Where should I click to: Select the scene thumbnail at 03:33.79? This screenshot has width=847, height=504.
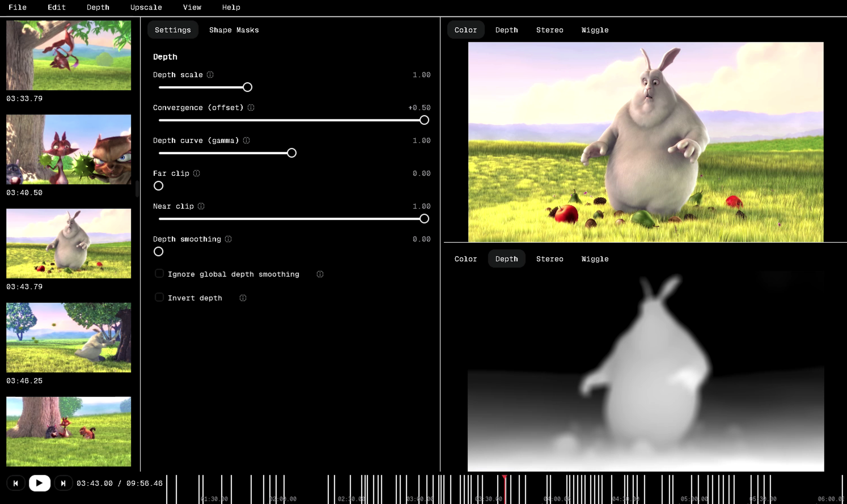pyautogui.click(x=69, y=56)
